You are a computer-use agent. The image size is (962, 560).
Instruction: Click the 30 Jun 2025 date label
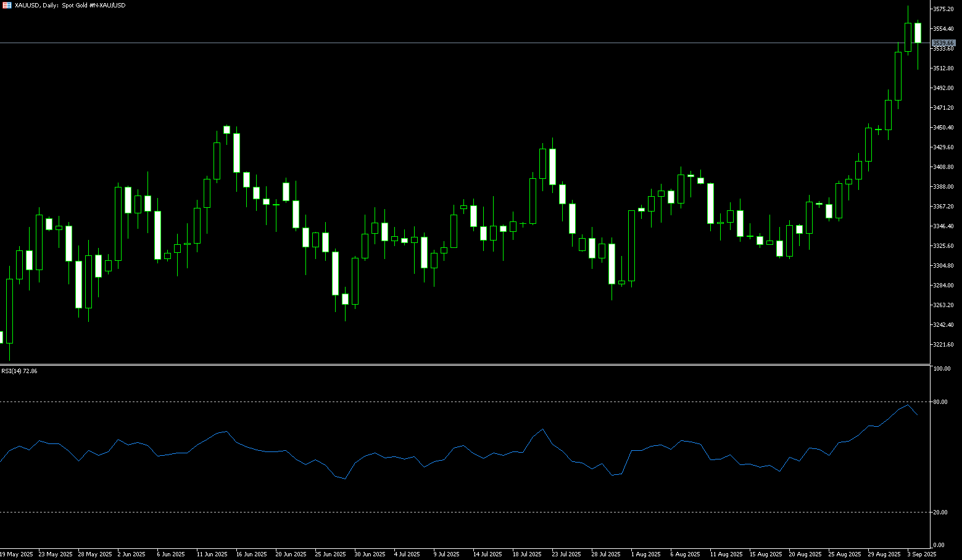[x=370, y=554]
